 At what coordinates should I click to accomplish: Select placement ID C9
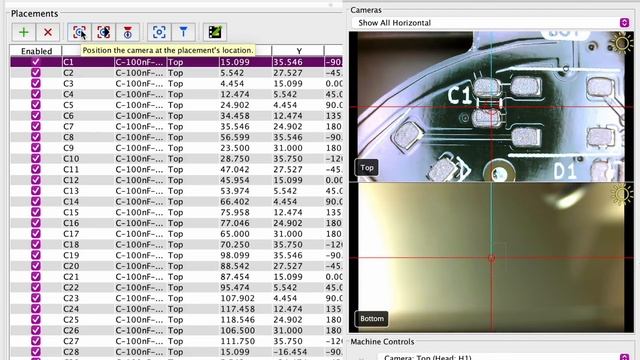tap(68, 148)
